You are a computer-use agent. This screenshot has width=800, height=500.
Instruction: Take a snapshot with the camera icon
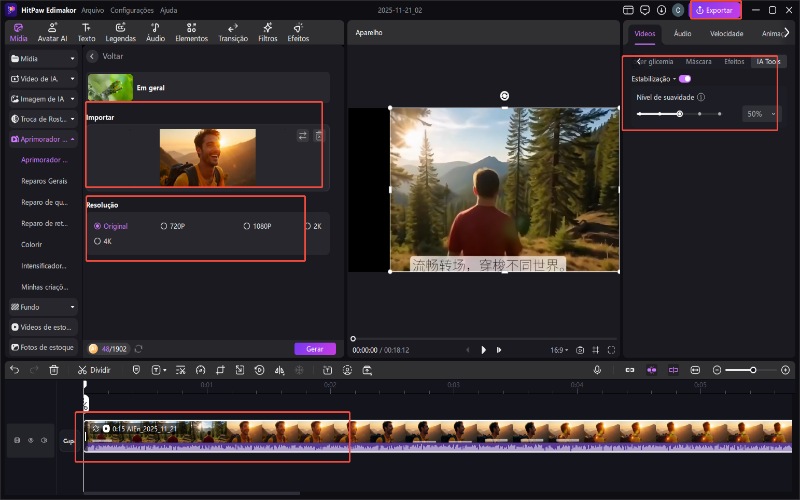tap(580, 350)
